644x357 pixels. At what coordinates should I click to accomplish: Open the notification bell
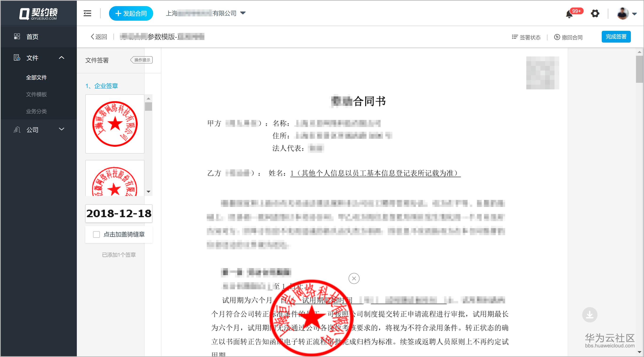click(x=569, y=14)
